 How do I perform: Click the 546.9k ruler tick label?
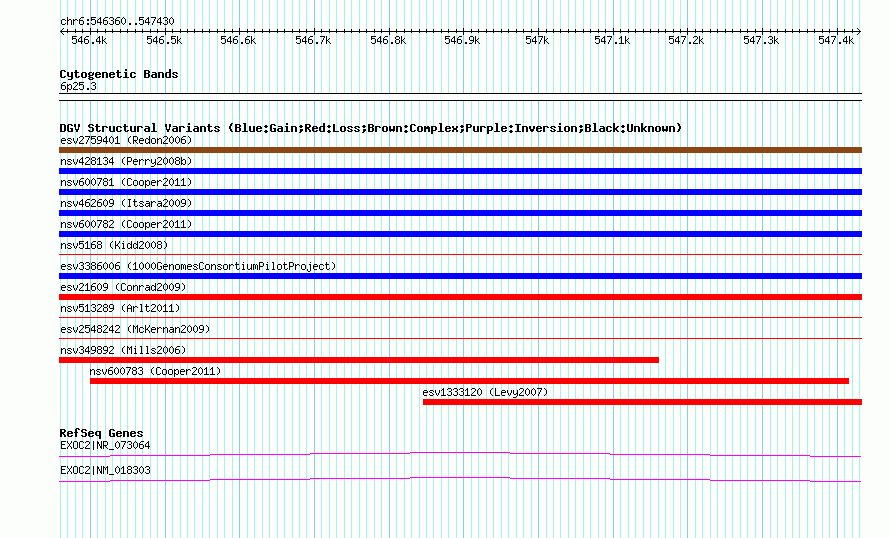click(x=462, y=40)
